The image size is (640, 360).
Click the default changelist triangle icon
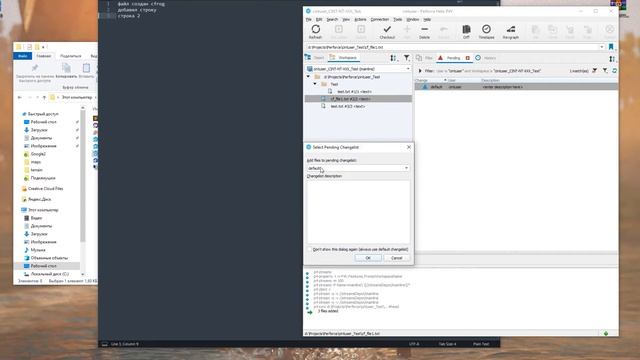pyautogui.click(x=424, y=87)
